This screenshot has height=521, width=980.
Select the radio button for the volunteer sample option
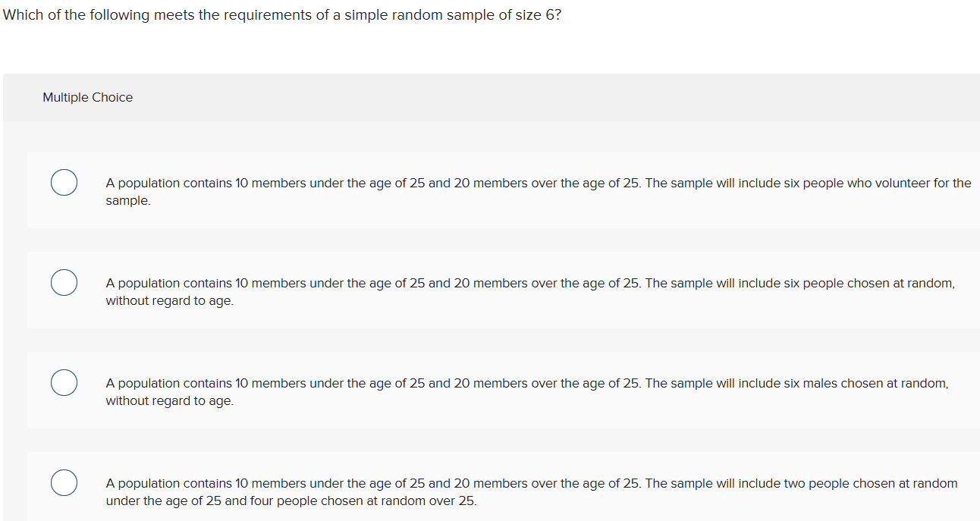pyautogui.click(x=64, y=182)
